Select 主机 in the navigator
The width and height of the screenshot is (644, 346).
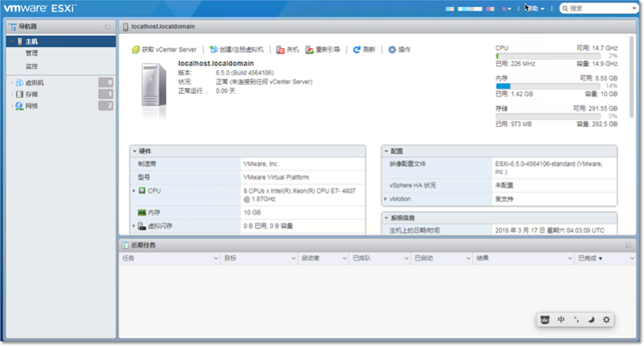pyautogui.click(x=61, y=41)
